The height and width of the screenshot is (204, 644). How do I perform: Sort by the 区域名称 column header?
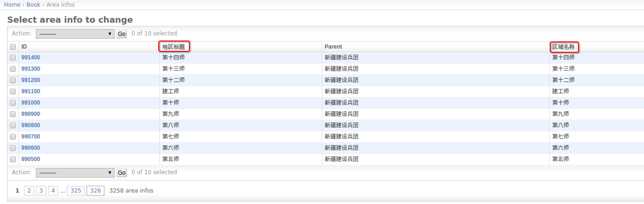563,47
